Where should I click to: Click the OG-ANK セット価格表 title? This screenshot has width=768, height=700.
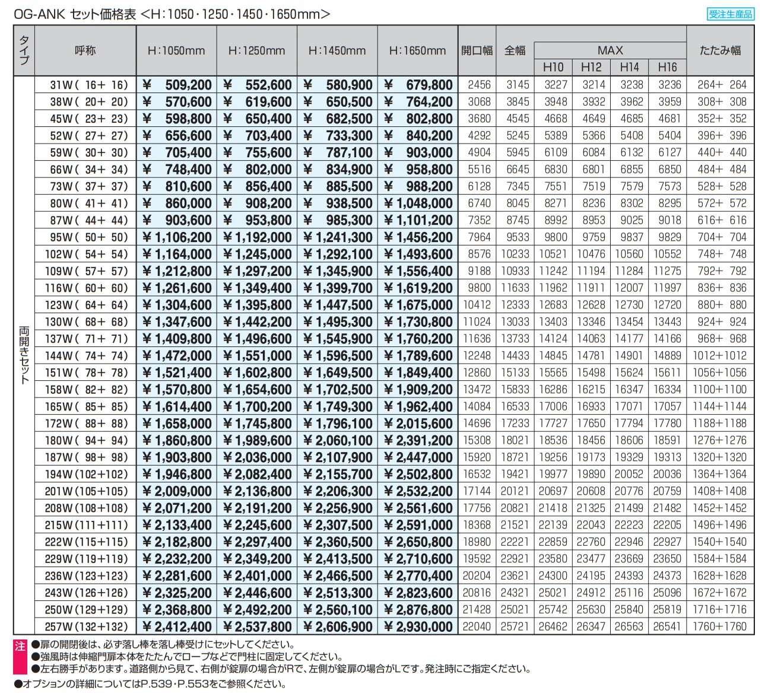point(172,14)
